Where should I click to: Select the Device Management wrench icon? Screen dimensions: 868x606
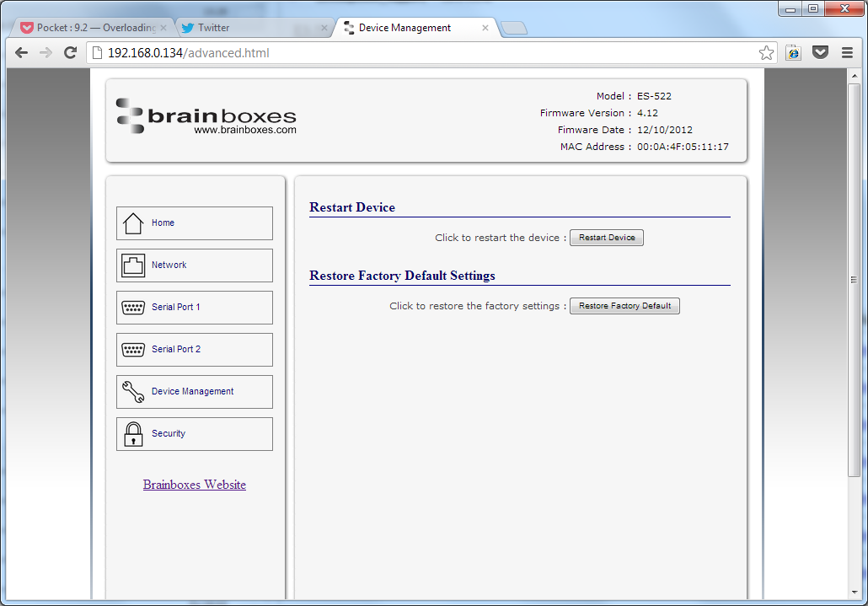(134, 391)
